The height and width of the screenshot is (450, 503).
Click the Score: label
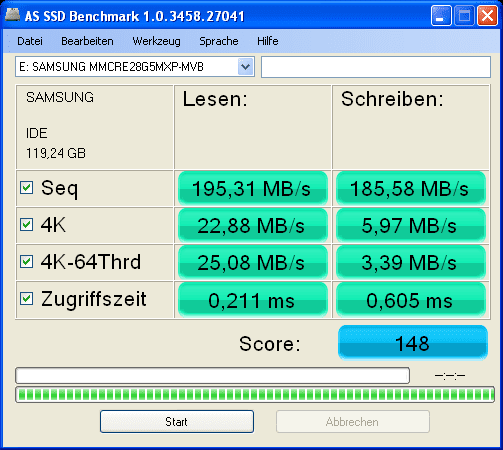[270, 343]
